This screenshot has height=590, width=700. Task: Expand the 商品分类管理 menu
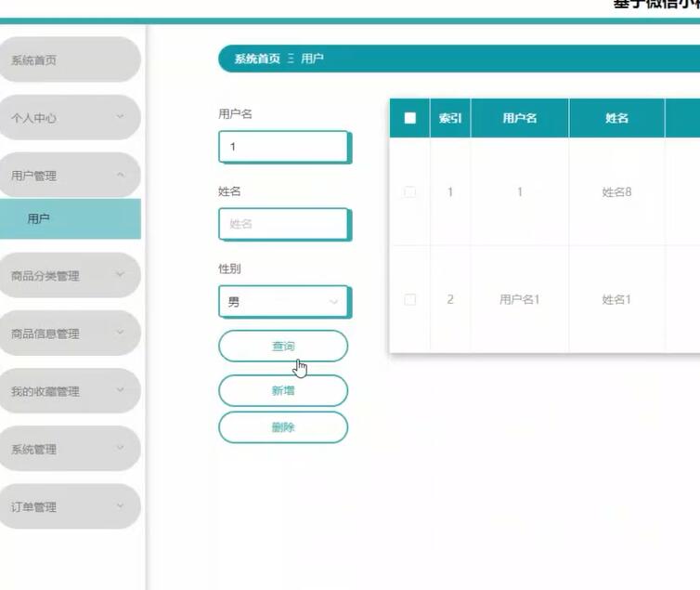tap(69, 276)
